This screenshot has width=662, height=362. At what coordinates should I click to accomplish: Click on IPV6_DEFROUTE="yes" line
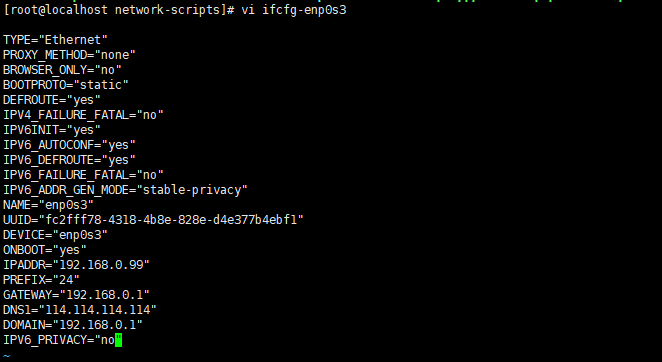(x=69, y=160)
